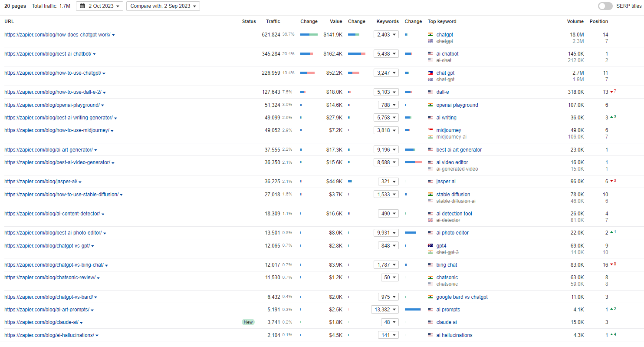Viewport: 644px width, 347px height.
Task: Click the red down arrow next to position 13
Action: click(611, 92)
